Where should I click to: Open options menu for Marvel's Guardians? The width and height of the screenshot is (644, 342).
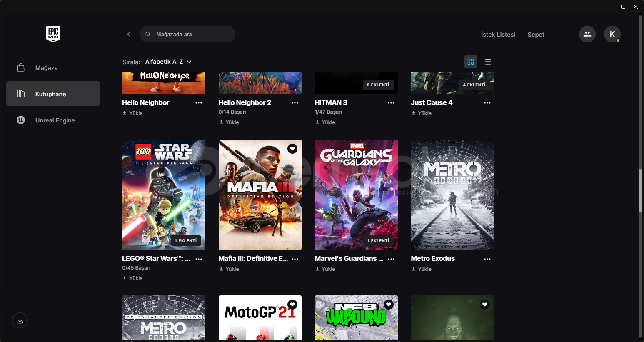click(x=391, y=259)
